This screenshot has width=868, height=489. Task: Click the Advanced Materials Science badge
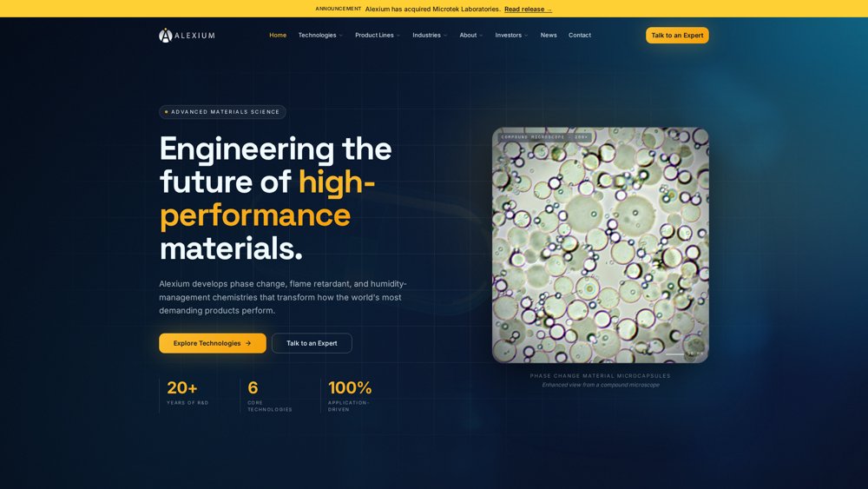tap(222, 112)
